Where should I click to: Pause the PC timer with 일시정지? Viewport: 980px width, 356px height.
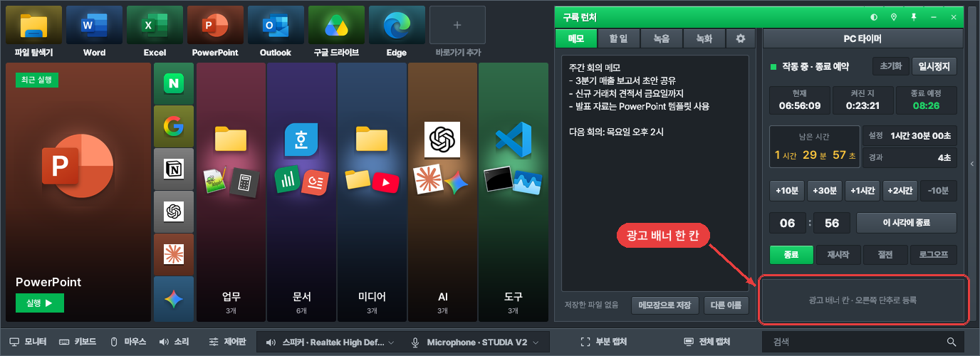click(934, 66)
